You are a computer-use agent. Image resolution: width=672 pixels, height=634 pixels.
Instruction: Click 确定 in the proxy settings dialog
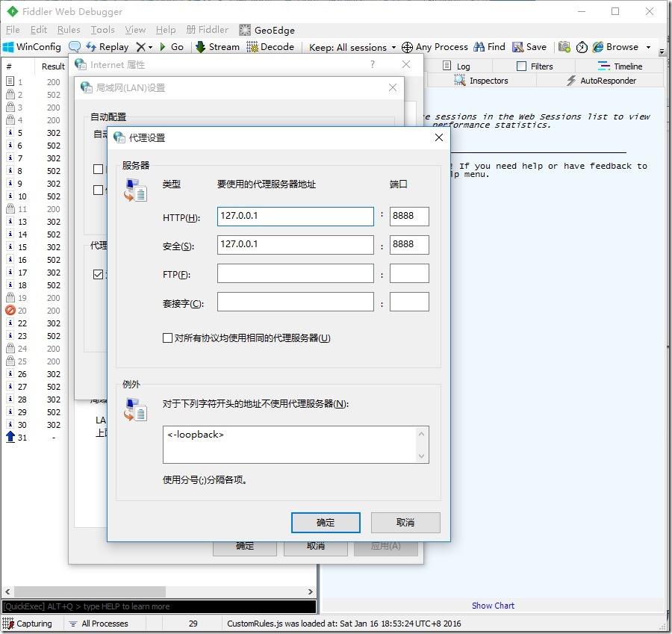point(326,523)
